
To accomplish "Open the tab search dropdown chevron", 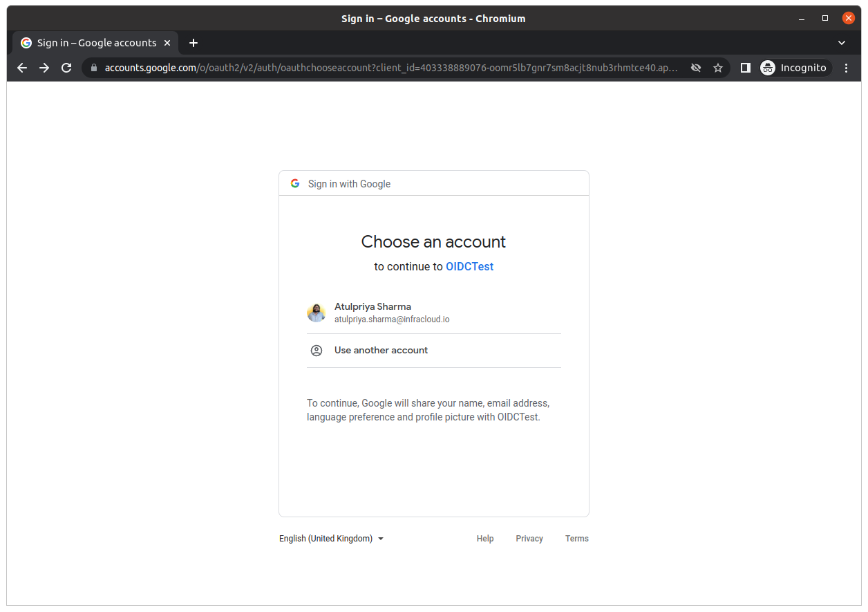I will coord(842,43).
